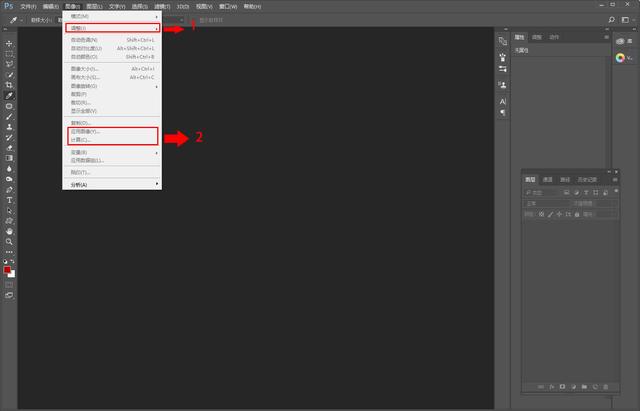Select the Path Selection tool
The height and width of the screenshot is (411, 640).
tap(9, 211)
